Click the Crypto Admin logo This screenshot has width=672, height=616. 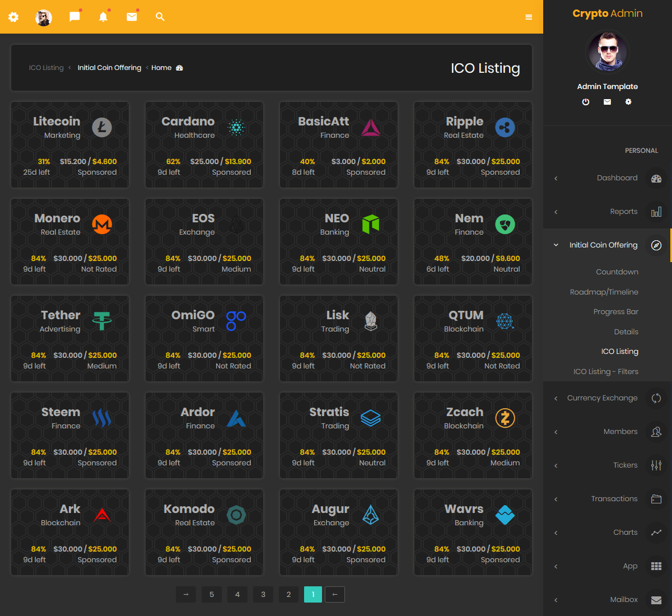click(608, 13)
